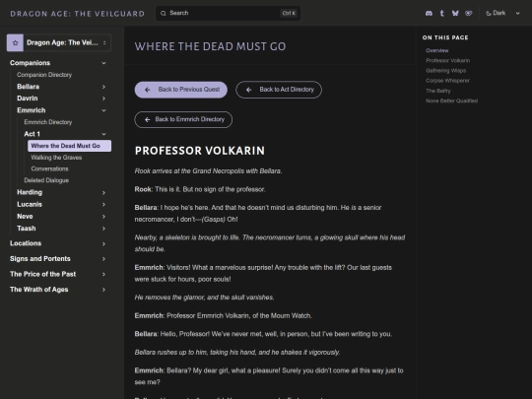The image size is (532, 399).
Task: Expand Taash's chevron in sidebar
Action: pyautogui.click(x=103, y=229)
